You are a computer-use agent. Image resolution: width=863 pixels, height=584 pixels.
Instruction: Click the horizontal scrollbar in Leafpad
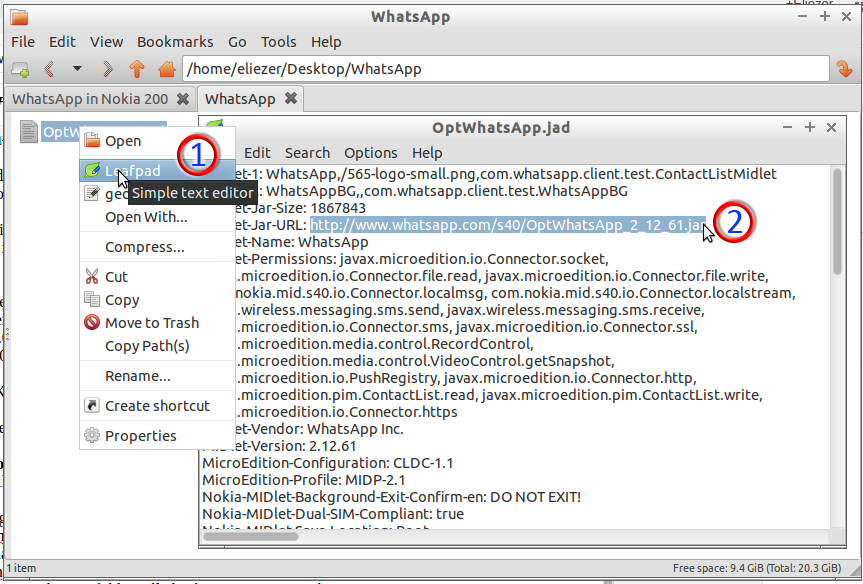click(x=251, y=536)
